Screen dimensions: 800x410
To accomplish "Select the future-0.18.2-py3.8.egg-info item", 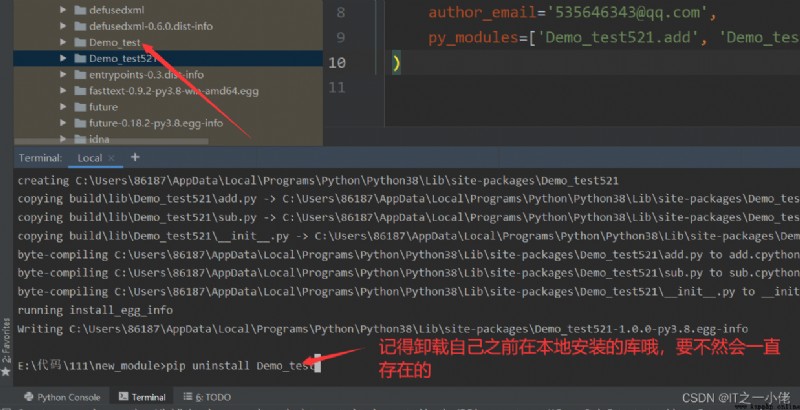I will point(156,123).
